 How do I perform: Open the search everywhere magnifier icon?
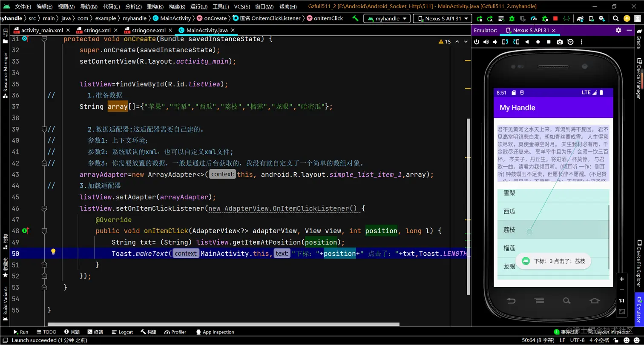[615, 19]
